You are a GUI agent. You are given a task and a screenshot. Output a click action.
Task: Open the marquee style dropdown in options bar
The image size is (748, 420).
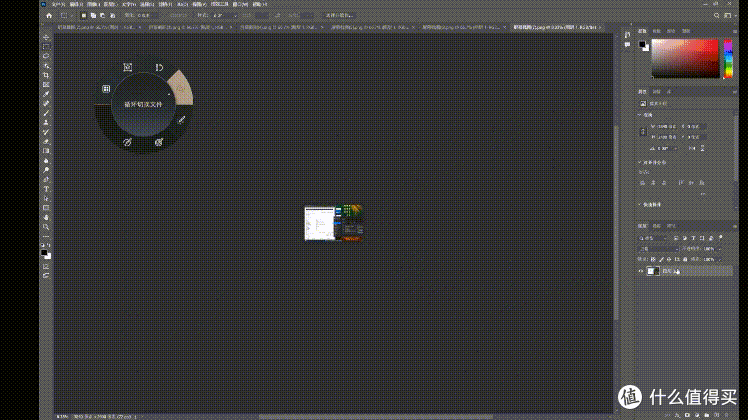tap(224, 15)
